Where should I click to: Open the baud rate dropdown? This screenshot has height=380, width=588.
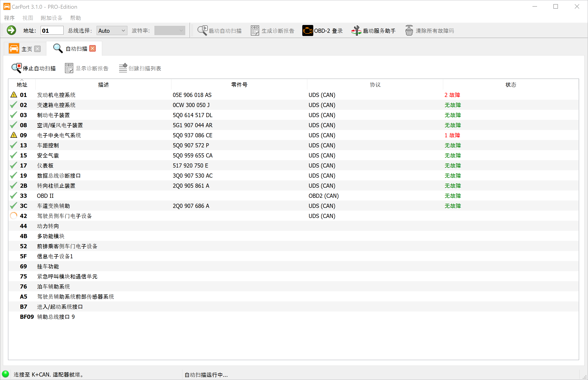coord(169,31)
